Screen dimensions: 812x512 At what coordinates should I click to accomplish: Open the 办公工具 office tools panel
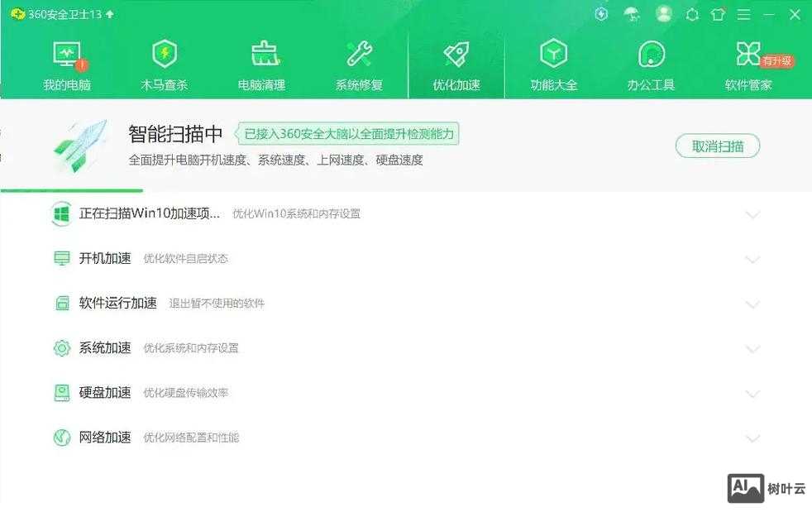651,62
